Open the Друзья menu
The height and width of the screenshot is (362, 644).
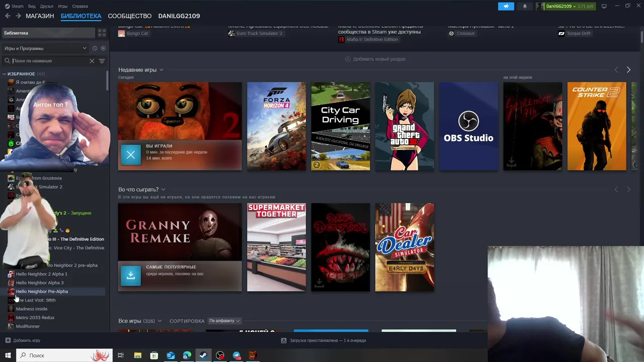(47, 6)
